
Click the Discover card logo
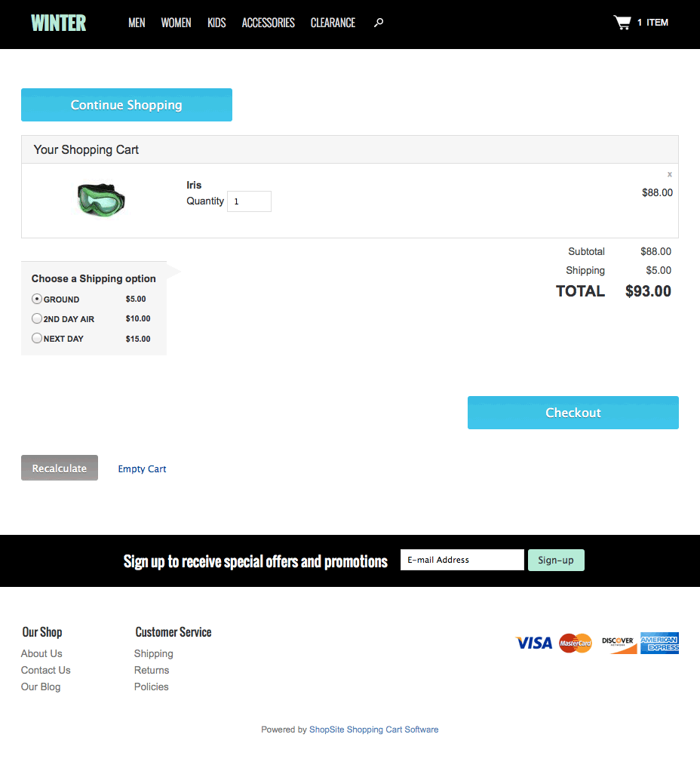click(619, 643)
